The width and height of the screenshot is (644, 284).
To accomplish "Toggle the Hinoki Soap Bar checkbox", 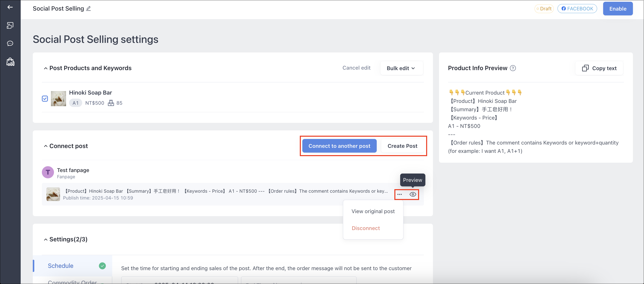I will [45, 99].
